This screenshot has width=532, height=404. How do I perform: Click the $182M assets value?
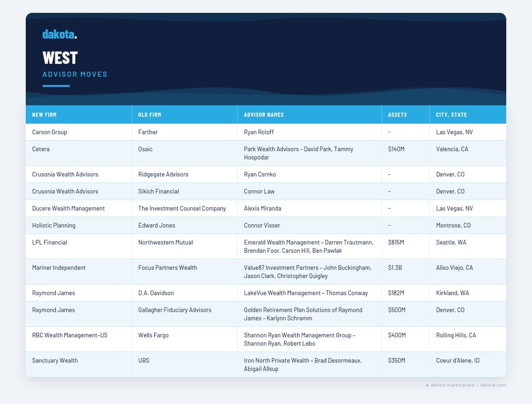point(396,293)
